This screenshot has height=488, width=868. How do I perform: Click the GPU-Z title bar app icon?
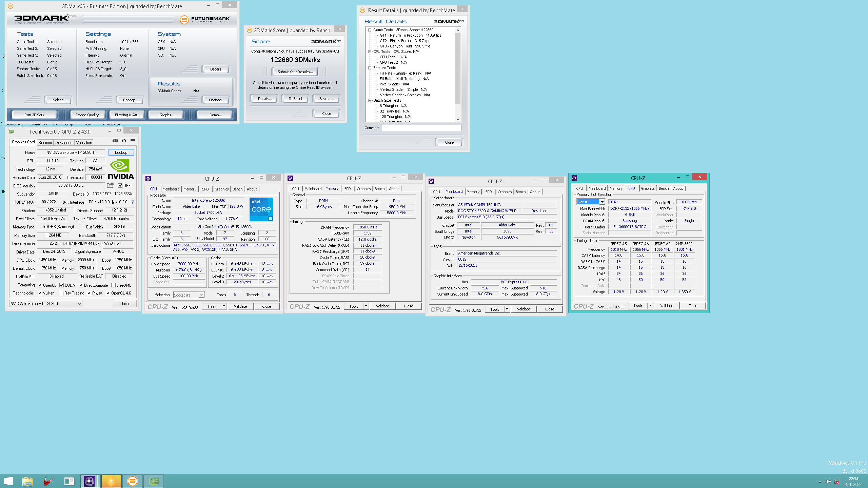tap(11, 131)
